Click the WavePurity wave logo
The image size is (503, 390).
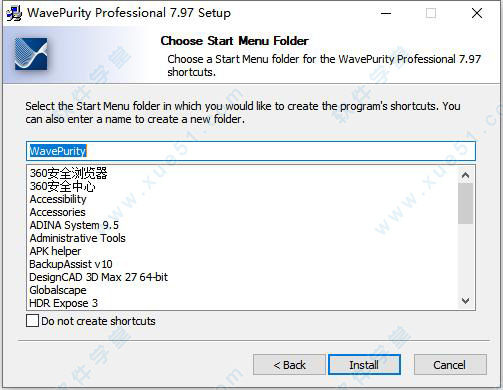[x=31, y=54]
